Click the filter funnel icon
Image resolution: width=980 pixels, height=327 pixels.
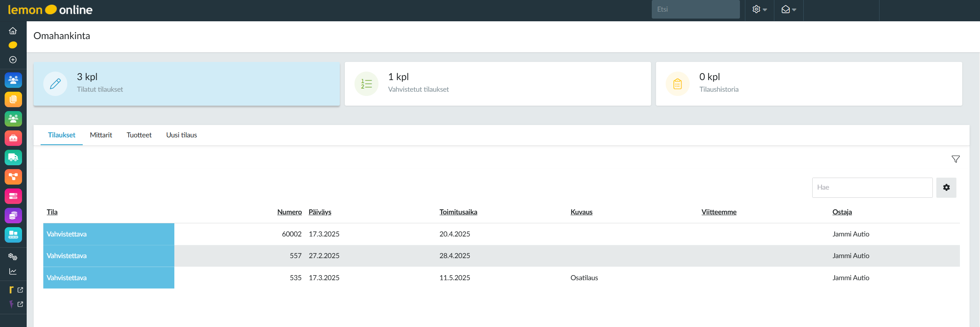(x=955, y=159)
